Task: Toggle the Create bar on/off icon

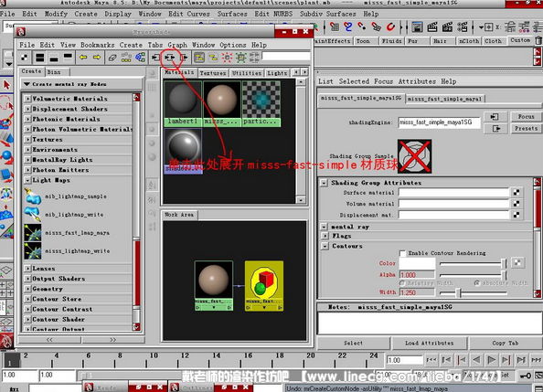Action: (25, 58)
